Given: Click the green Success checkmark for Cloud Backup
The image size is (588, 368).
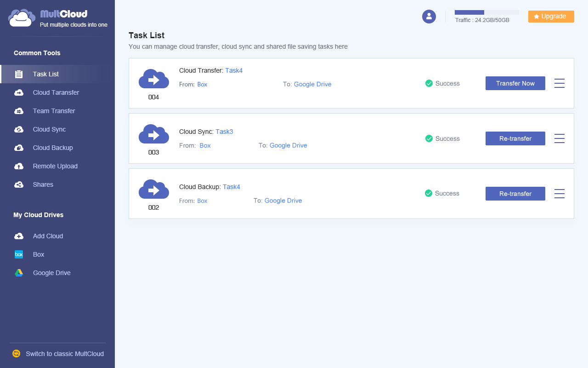Looking at the screenshot, I should pos(429,193).
